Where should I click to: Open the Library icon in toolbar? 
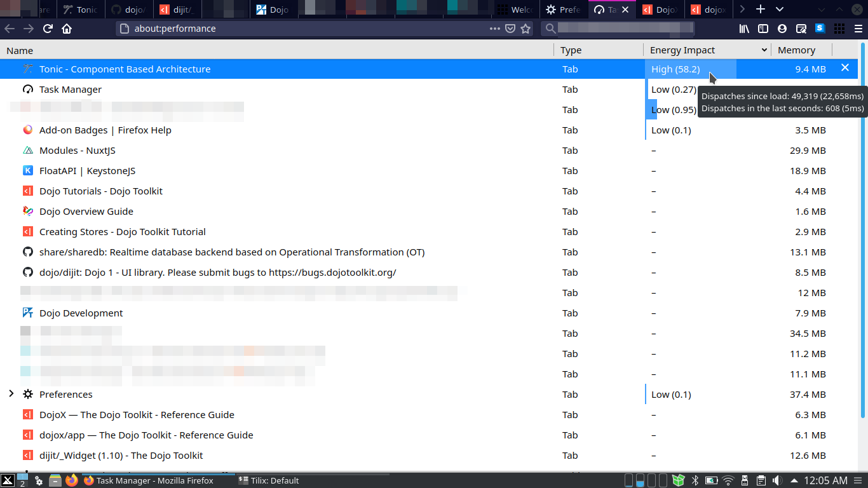coord(744,29)
